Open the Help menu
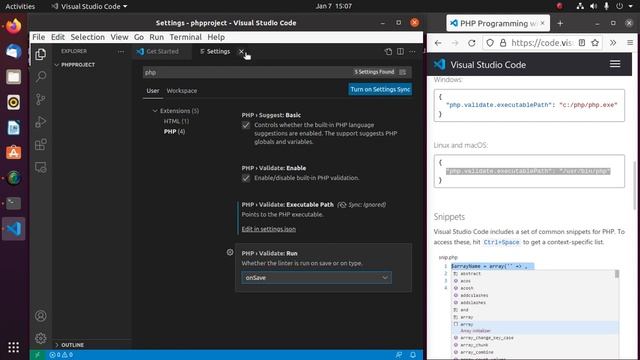Image resolution: width=640 pixels, height=360 pixels. [216, 37]
